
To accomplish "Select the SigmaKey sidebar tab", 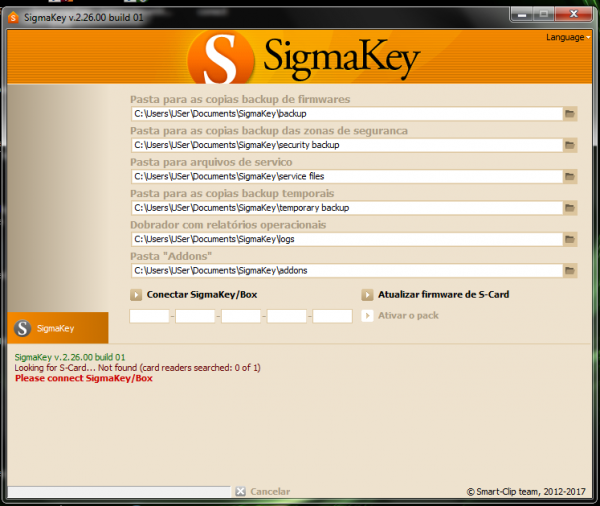I will point(58,328).
